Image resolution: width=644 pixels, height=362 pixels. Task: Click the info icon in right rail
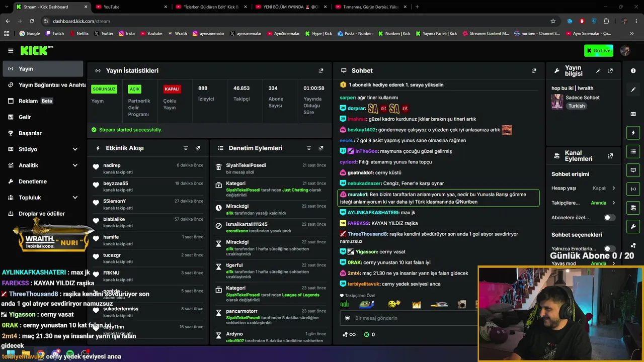click(633, 71)
